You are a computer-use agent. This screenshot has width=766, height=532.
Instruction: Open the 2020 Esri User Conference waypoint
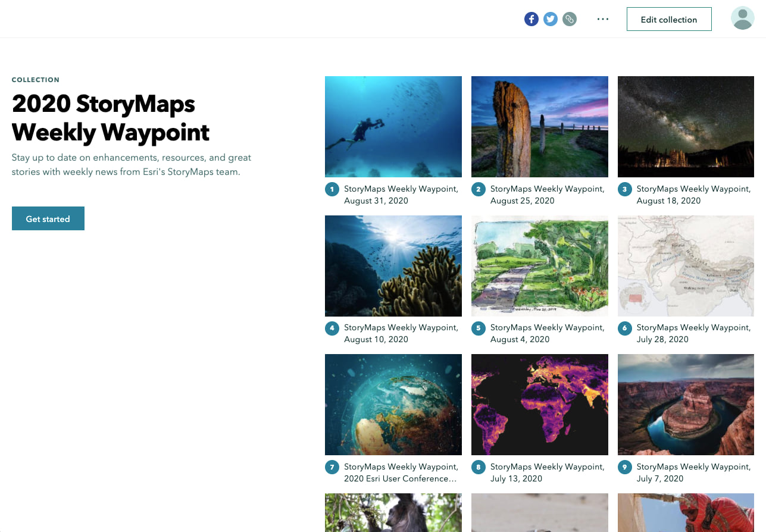tap(401, 472)
